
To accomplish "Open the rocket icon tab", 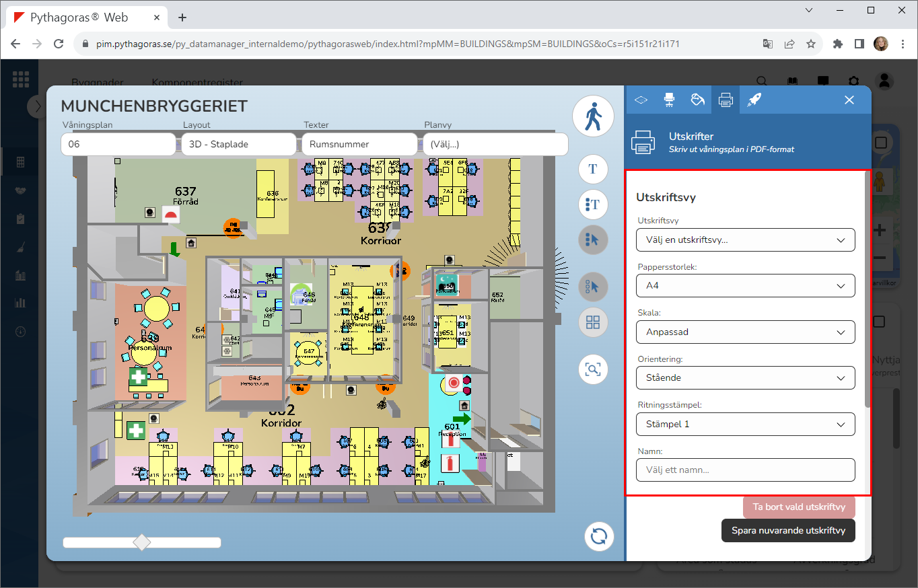I will (x=754, y=100).
